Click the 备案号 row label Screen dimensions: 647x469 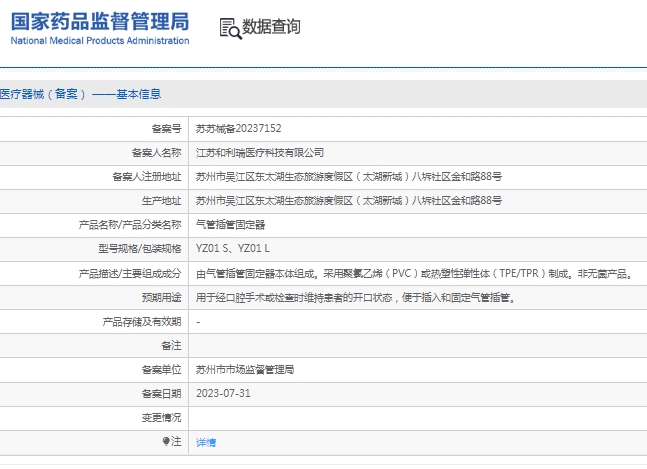167,129
